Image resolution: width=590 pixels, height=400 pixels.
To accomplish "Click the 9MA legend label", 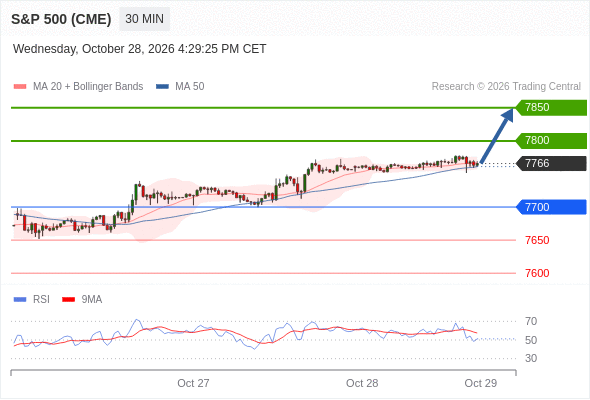I will tap(92, 299).
